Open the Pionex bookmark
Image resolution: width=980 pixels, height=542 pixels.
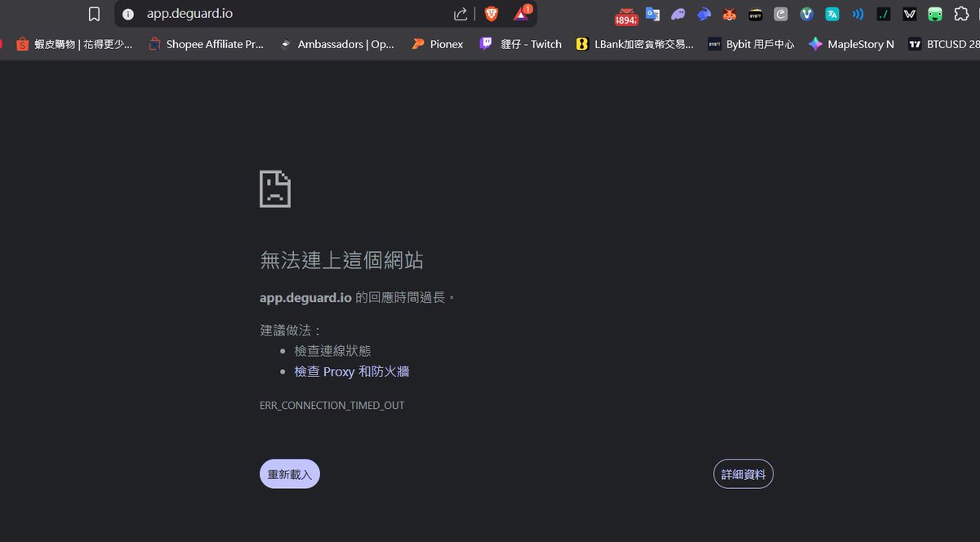[437, 44]
